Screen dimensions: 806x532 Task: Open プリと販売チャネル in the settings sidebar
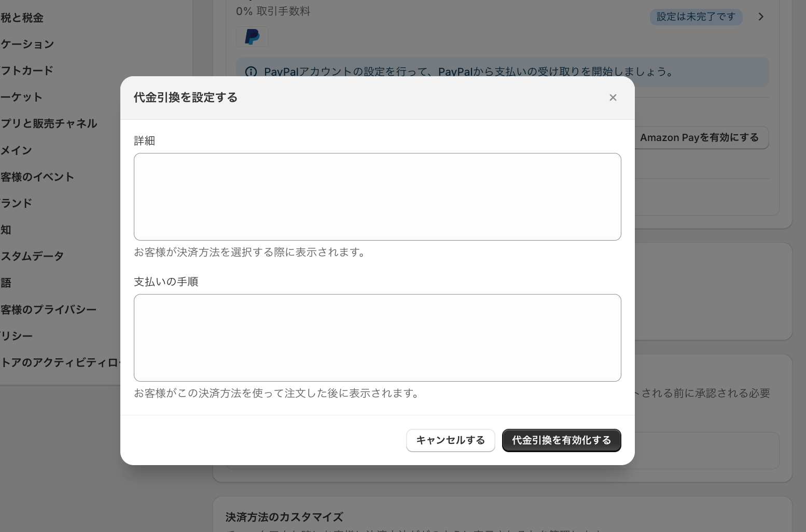49,123
